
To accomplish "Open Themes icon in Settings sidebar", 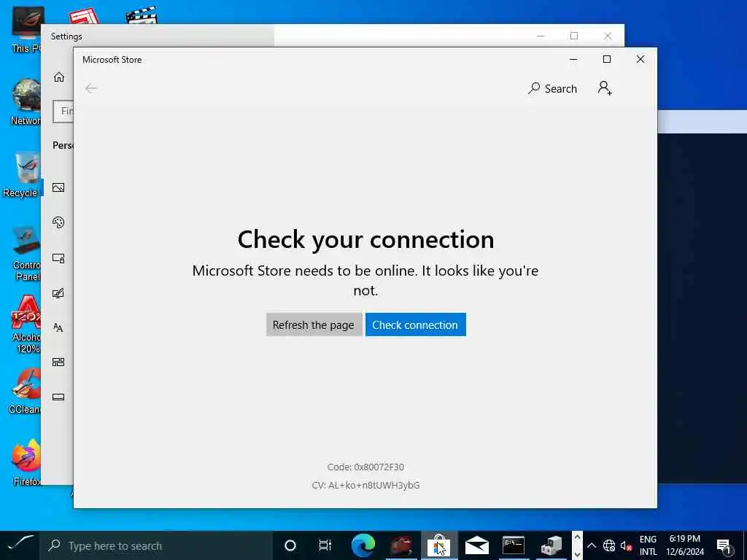I will click(58, 293).
